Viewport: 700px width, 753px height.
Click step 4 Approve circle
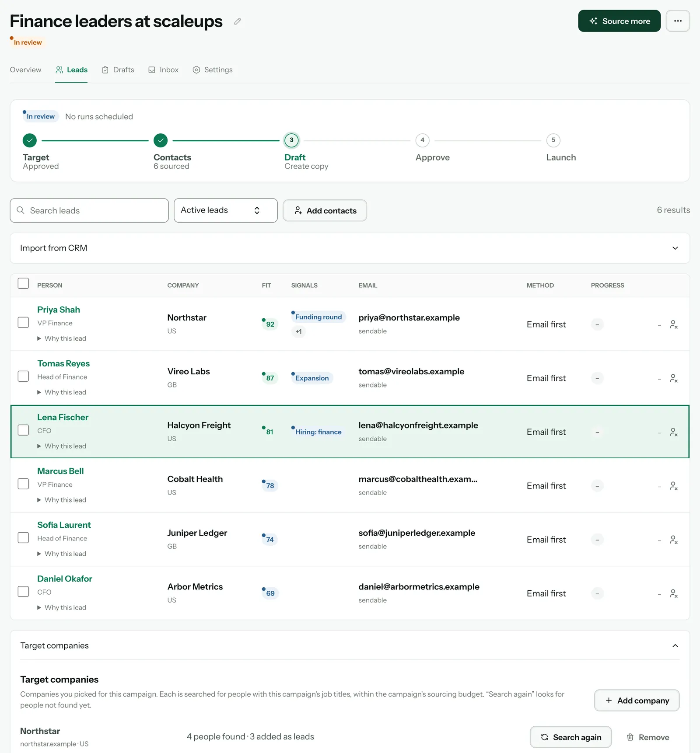point(422,140)
